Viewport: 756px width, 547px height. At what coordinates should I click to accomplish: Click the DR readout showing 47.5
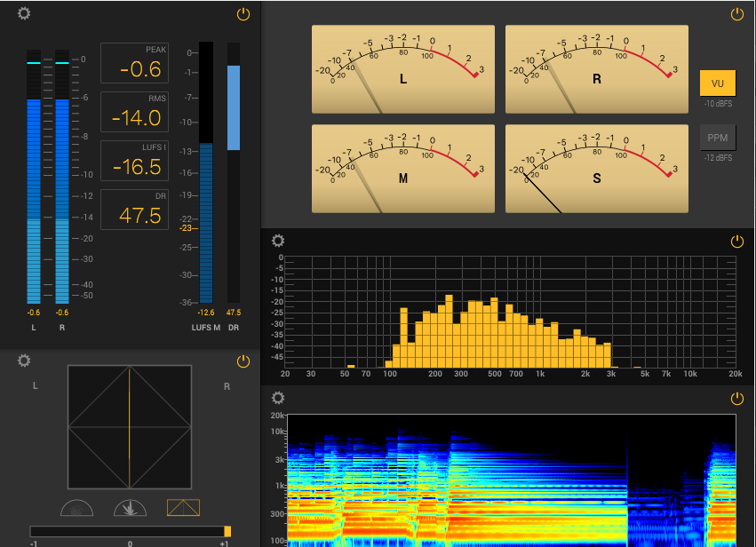pyautogui.click(x=134, y=210)
